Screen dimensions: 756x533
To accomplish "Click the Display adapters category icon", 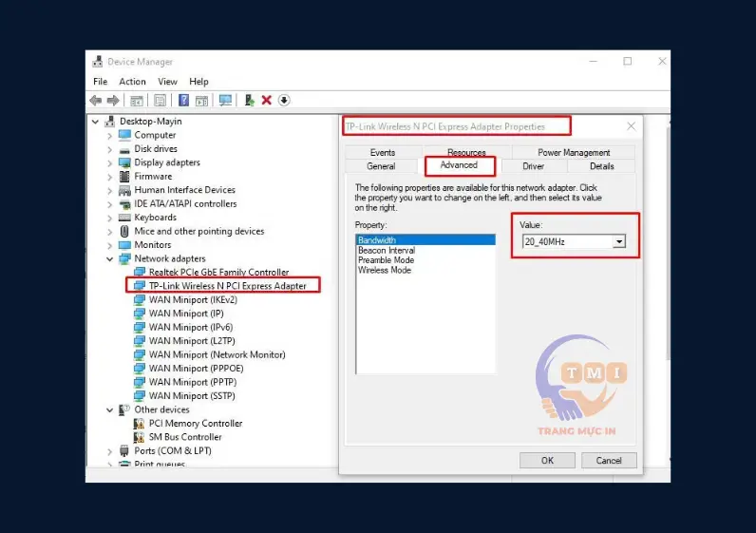I will point(124,162).
